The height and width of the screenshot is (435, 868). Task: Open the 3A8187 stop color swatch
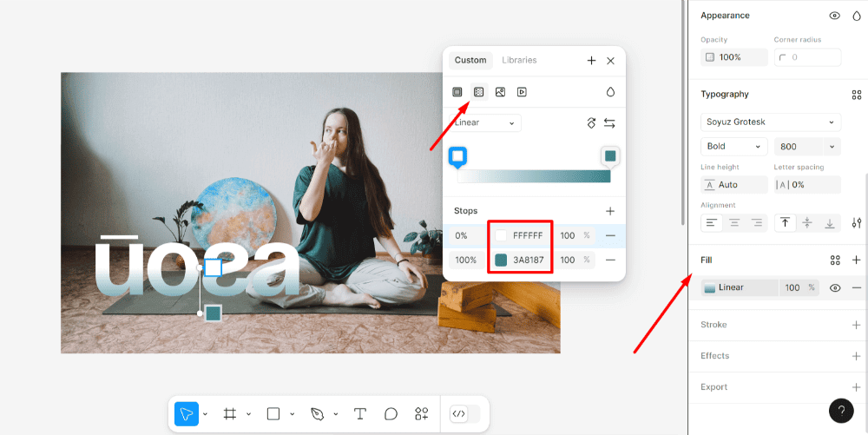[501, 260]
